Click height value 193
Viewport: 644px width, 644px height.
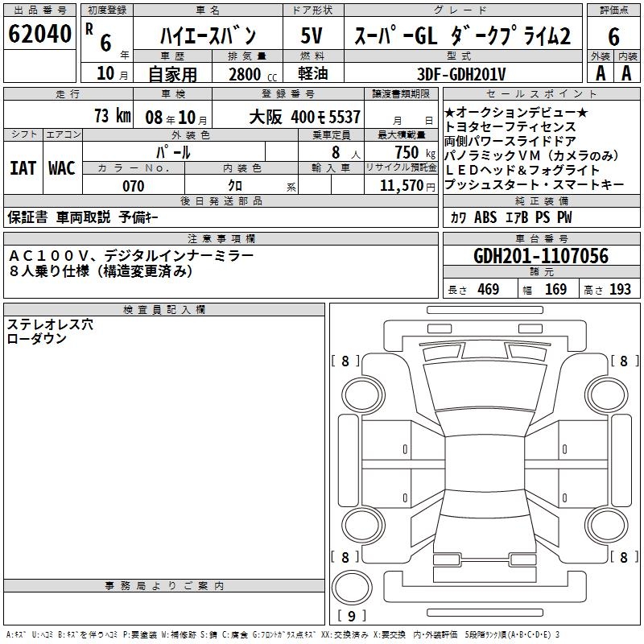(x=620, y=290)
